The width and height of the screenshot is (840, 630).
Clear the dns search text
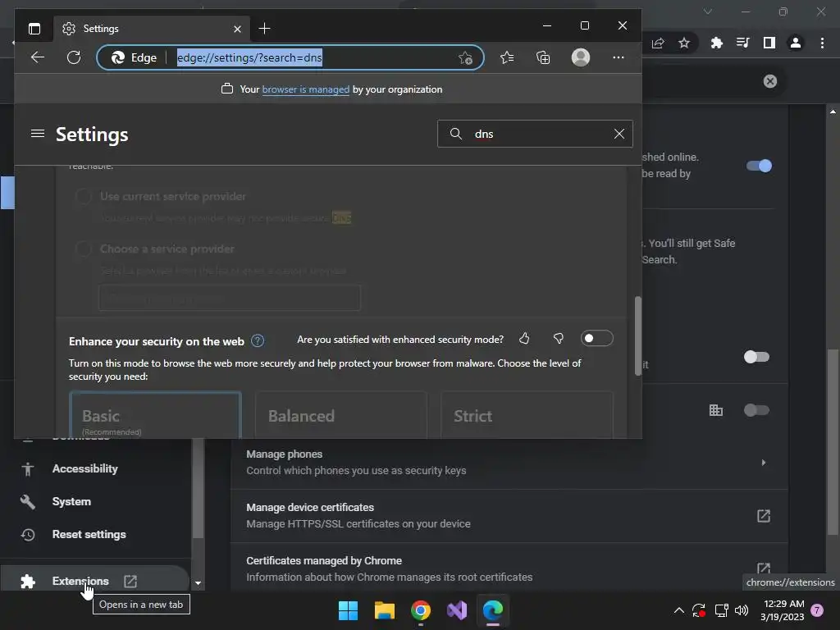[619, 134]
